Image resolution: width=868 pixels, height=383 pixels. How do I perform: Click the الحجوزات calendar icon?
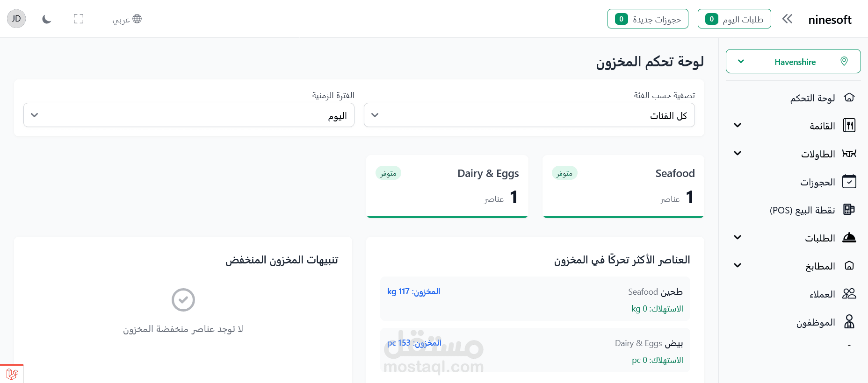coord(849,182)
